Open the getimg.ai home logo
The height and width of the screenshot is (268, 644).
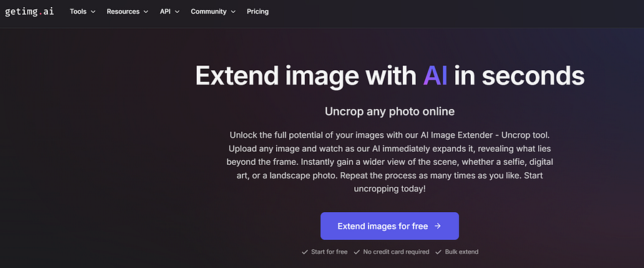click(29, 11)
